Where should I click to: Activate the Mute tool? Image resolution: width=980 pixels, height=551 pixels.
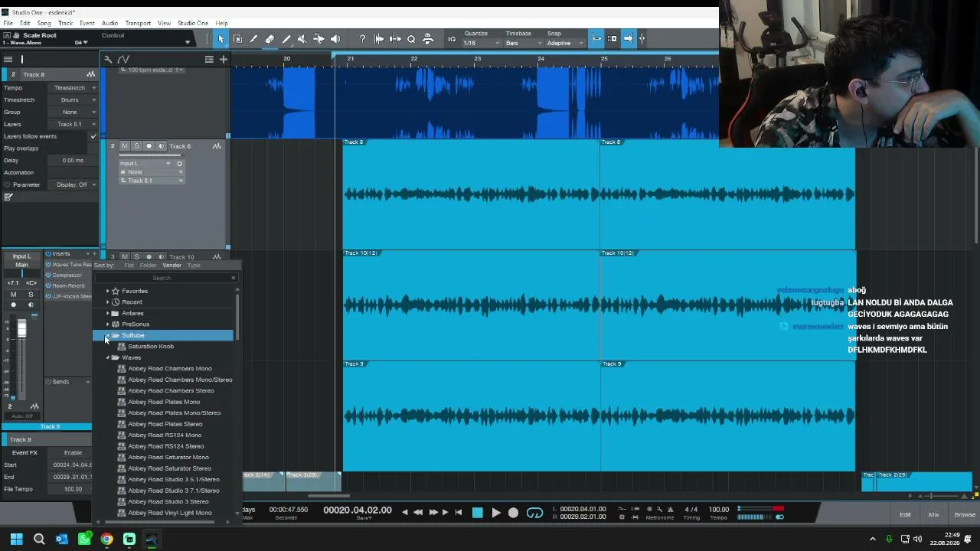(302, 39)
